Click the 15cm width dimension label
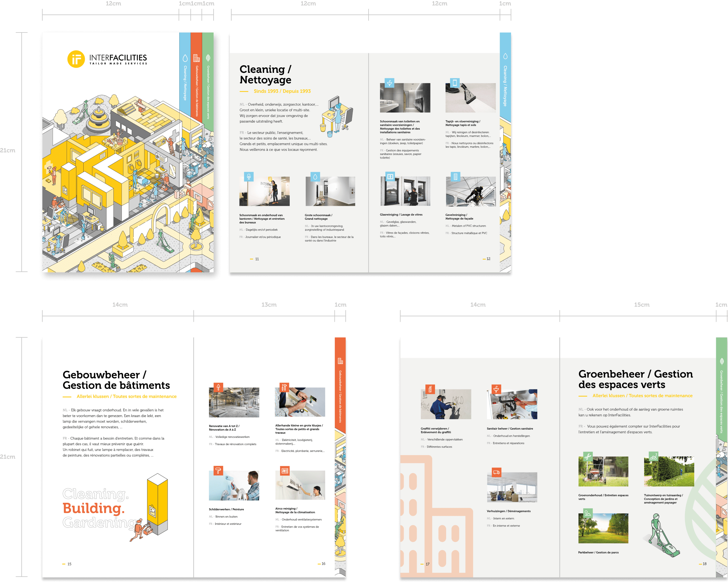Viewport: 728px width, 582px height. point(642,305)
